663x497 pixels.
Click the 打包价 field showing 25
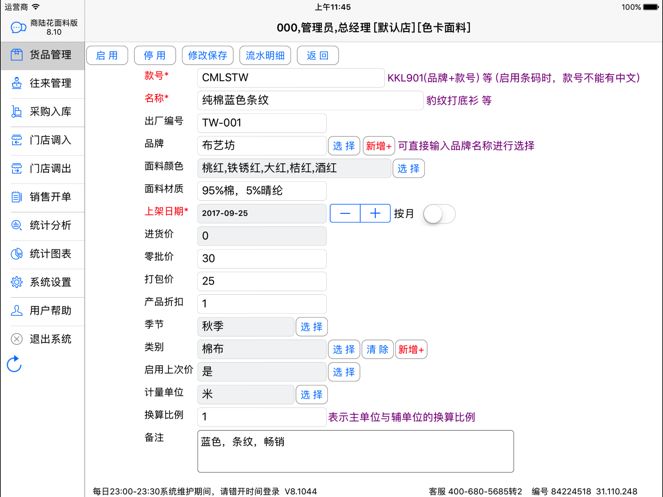(262, 281)
